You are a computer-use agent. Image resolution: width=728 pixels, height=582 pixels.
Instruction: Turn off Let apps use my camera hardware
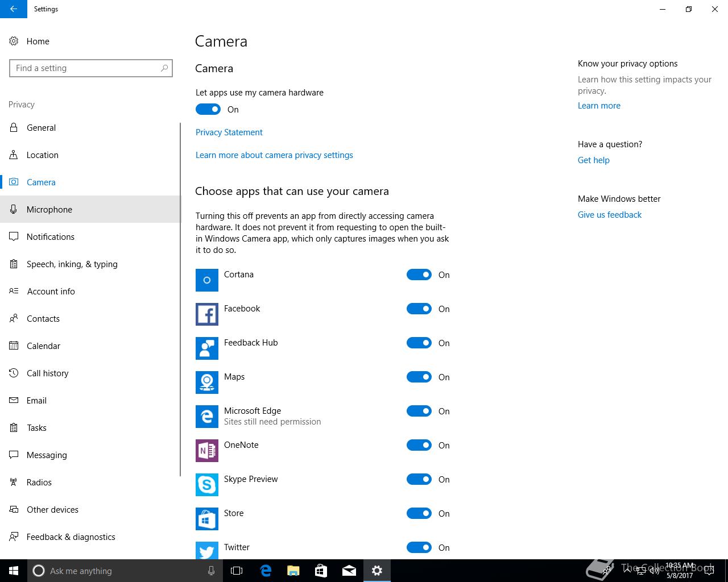coord(208,109)
